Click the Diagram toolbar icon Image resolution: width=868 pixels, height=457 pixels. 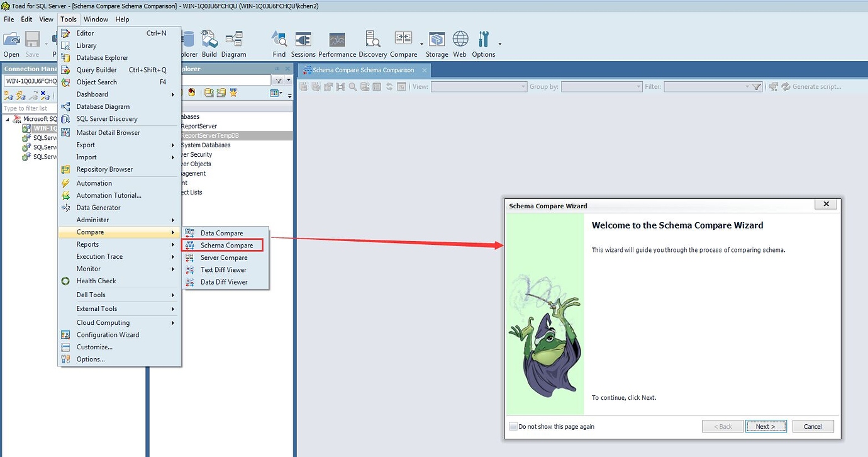(234, 43)
